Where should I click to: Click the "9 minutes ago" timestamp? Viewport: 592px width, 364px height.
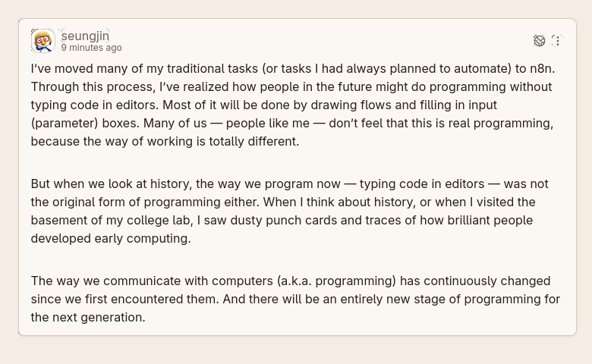click(x=91, y=48)
